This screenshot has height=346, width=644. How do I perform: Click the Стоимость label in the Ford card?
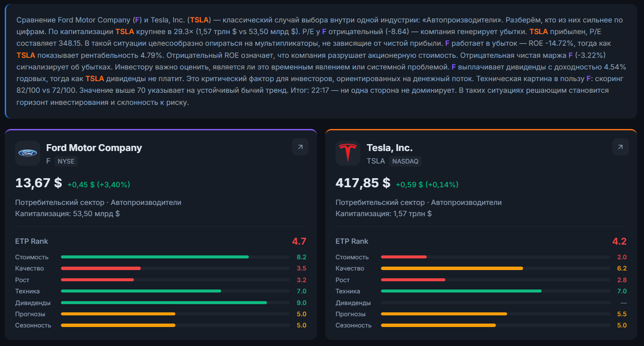(x=32, y=257)
